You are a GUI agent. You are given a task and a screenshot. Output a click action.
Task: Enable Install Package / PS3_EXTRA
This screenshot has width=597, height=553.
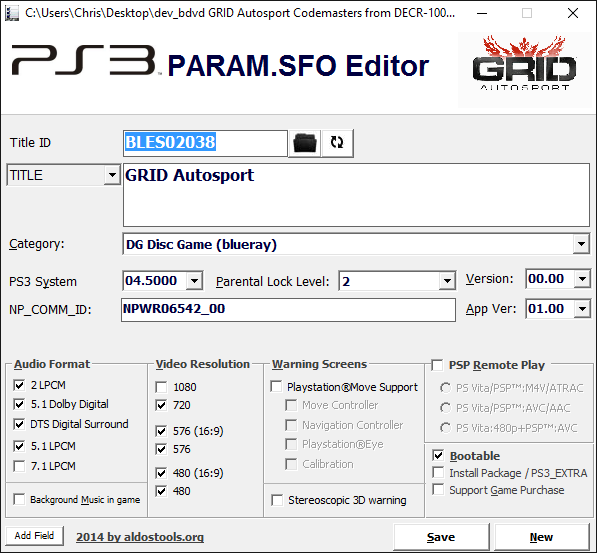tap(438, 473)
